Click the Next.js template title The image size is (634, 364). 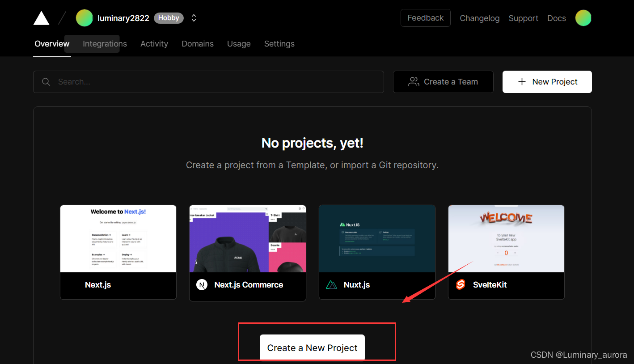click(98, 285)
